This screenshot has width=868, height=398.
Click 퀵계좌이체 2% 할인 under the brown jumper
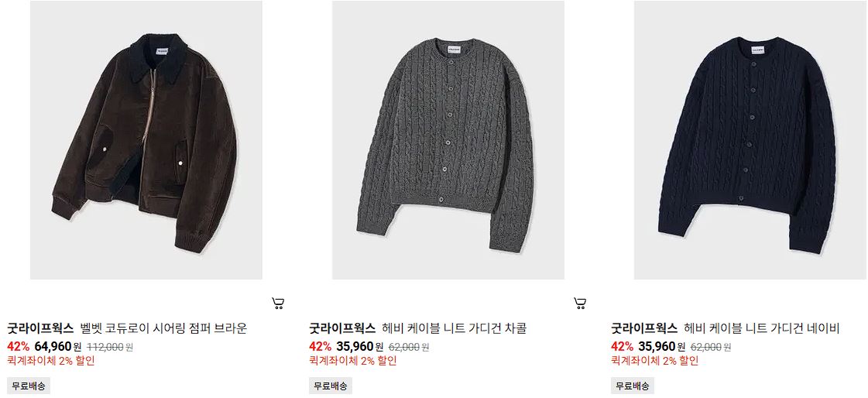[51, 361]
